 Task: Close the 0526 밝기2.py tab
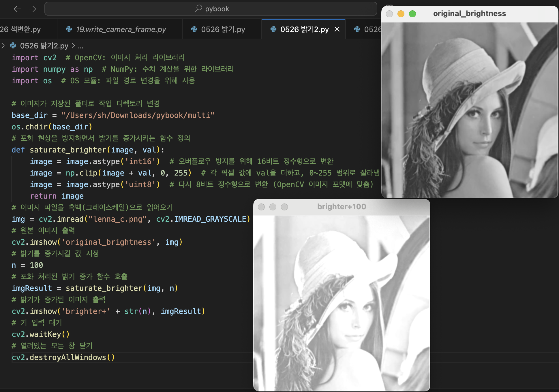point(337,29)
